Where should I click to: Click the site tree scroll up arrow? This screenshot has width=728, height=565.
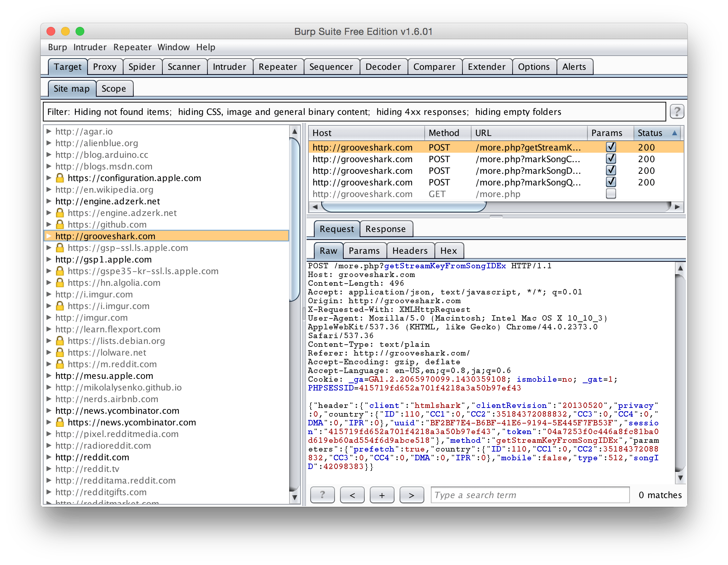[295, 131]
